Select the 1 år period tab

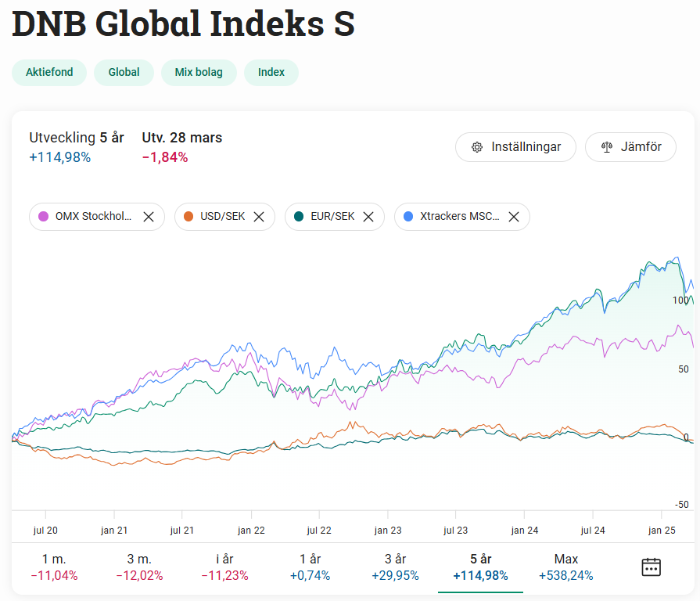[310, 567]
